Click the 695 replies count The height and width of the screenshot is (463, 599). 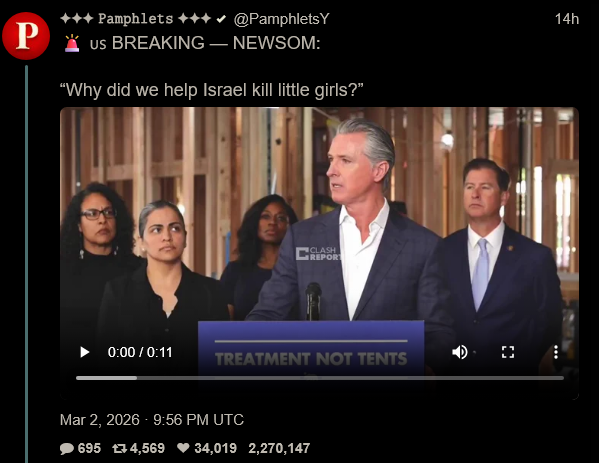pos(89,448)
